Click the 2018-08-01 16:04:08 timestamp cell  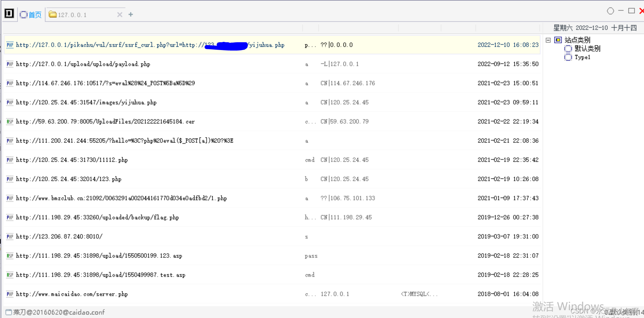point(508,294)
